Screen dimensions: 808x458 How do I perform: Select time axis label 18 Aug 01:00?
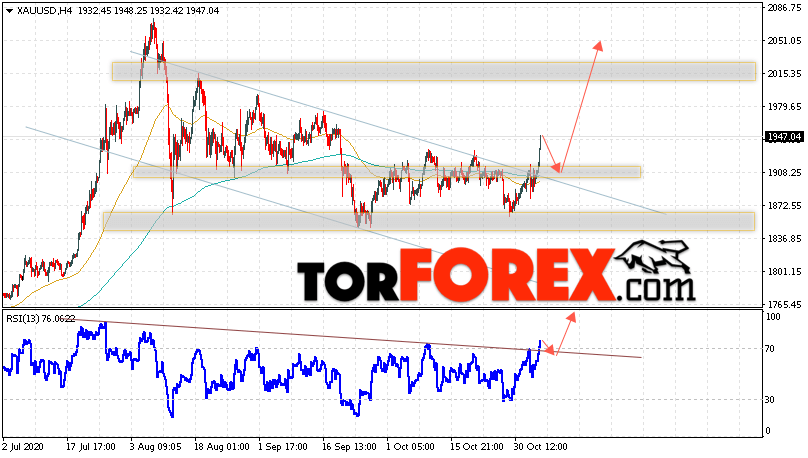click(222, 447)
